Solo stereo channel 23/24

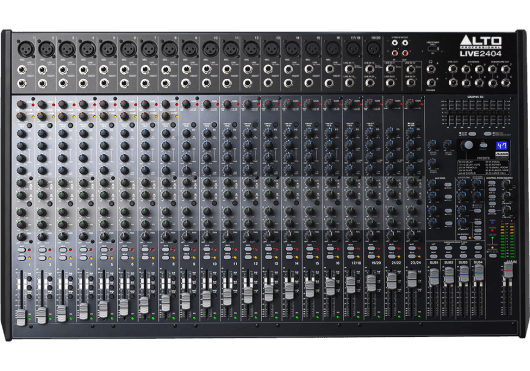(412, 256)
